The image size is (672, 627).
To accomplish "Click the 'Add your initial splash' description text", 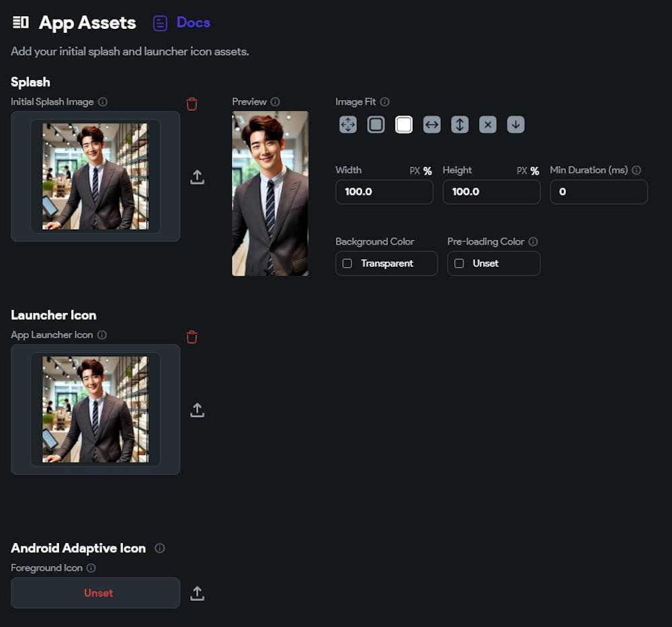I will tap(130, 52).
